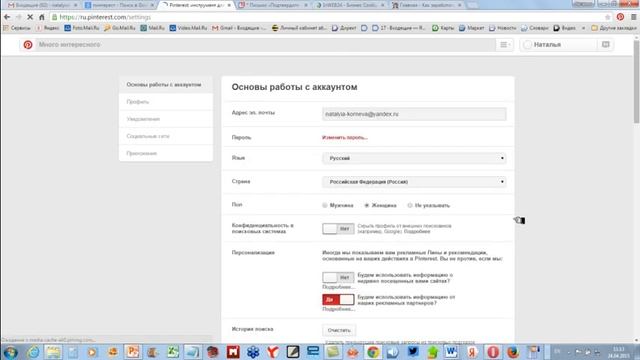Switch to Chrome in taskbar
This screenshot has width=640, height=360.
tap(373, 352)
